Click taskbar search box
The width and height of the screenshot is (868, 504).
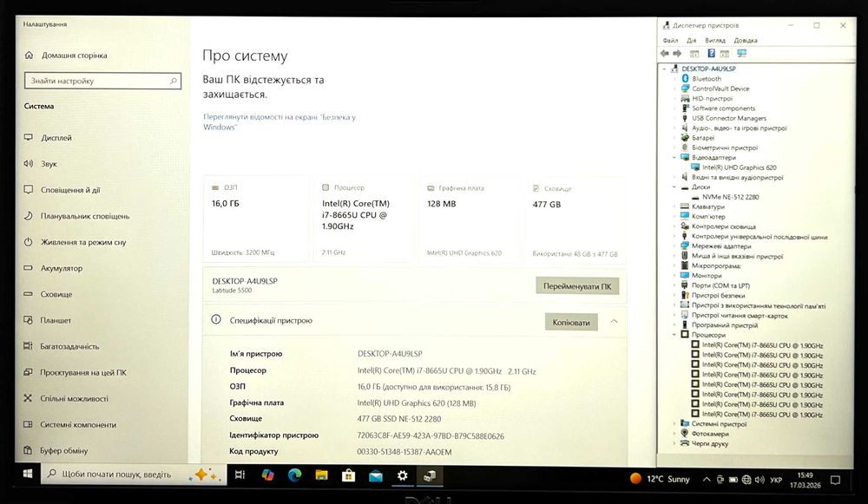tap(134, 475)
